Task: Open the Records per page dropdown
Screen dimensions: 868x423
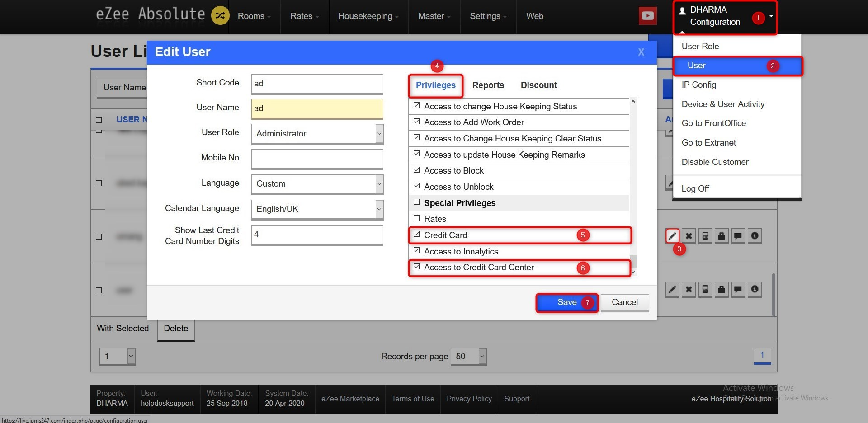Action: [x=469, y=357]
